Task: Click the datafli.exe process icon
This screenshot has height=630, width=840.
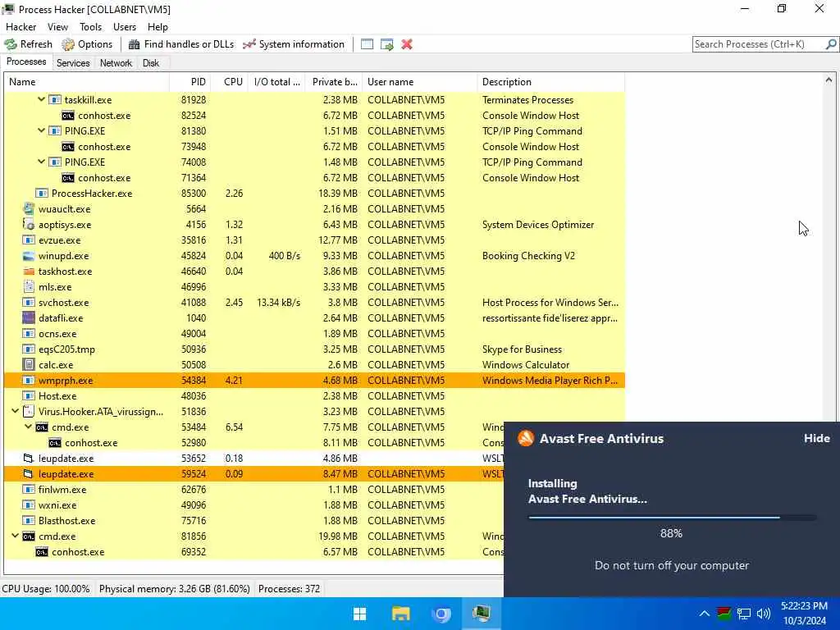Action: (x=29, y=317)
